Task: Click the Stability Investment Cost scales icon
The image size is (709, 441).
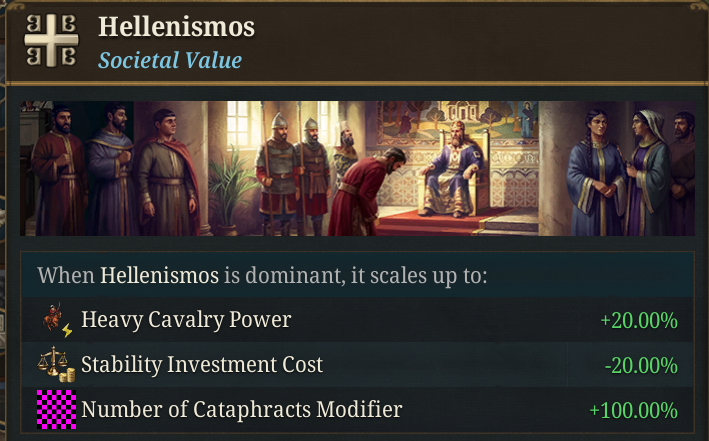Action: point(56,365)
